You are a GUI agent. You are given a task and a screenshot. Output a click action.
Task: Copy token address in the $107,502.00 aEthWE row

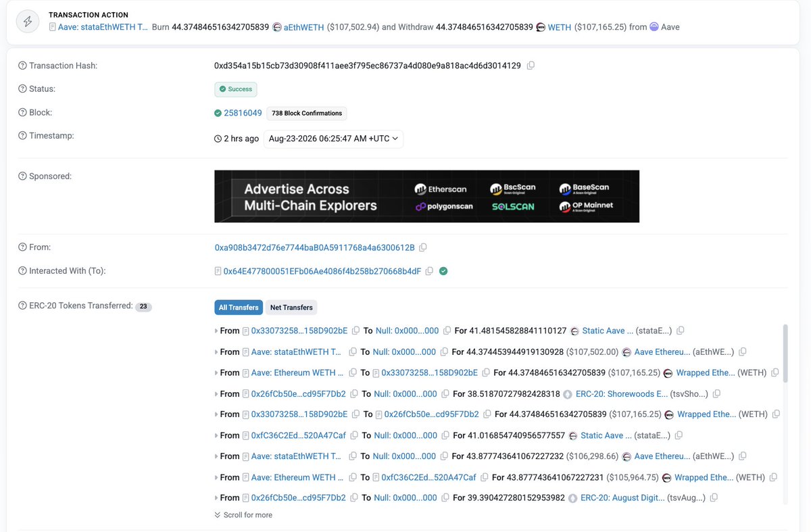(x=743, y=352)
